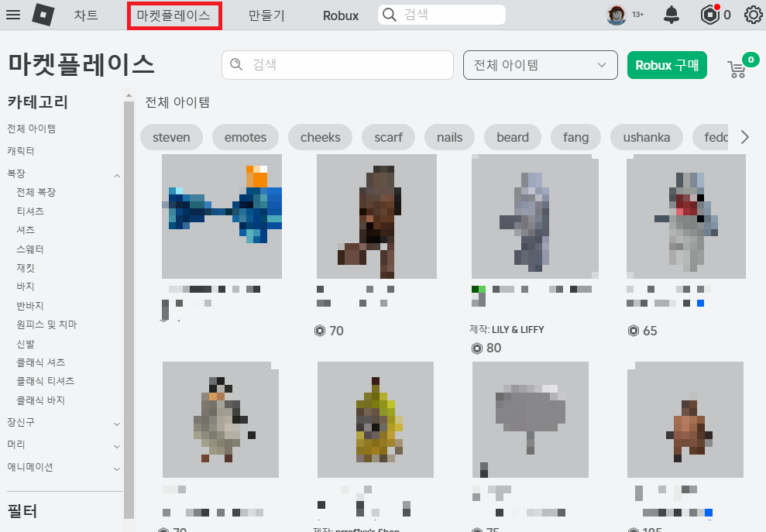Click the fang tag chip
The height and width of the screenshot is (532, 766).
click(575, 137)
